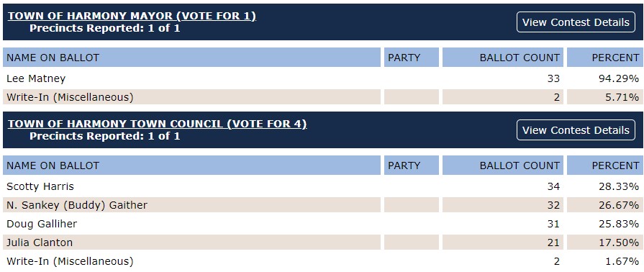The image size is (644, 272).
Task: Follow the Town of Harmony Mayor title link
Action: [x=132, y=16]
